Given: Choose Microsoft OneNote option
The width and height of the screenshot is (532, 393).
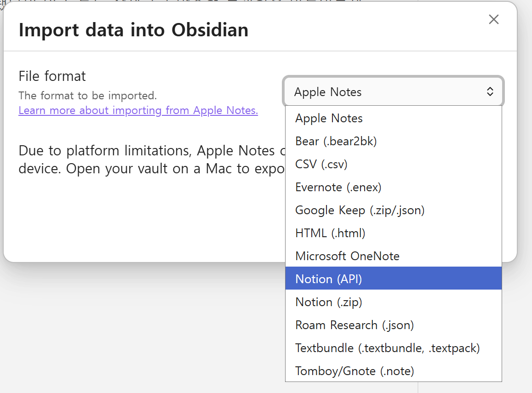Looking at the screenshot, I should [x=393, y=256].
